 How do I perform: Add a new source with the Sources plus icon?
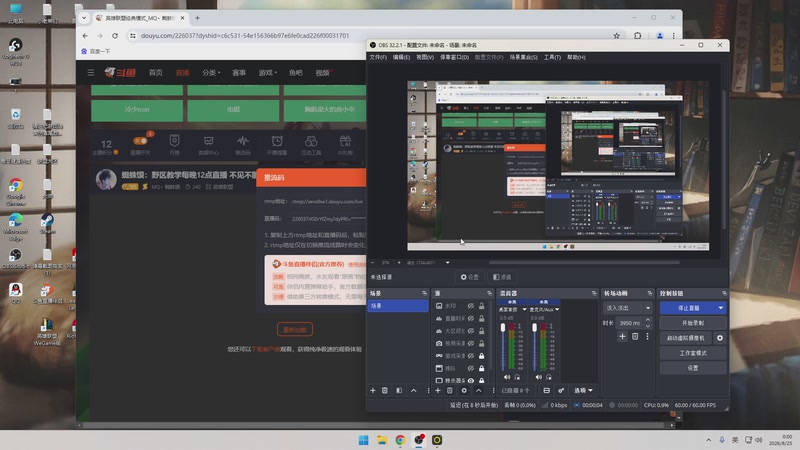tap(437, 390)
